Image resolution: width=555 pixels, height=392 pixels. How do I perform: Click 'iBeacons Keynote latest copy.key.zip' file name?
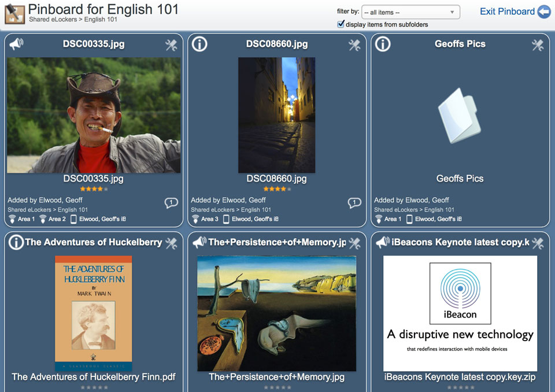pos(460,377)
